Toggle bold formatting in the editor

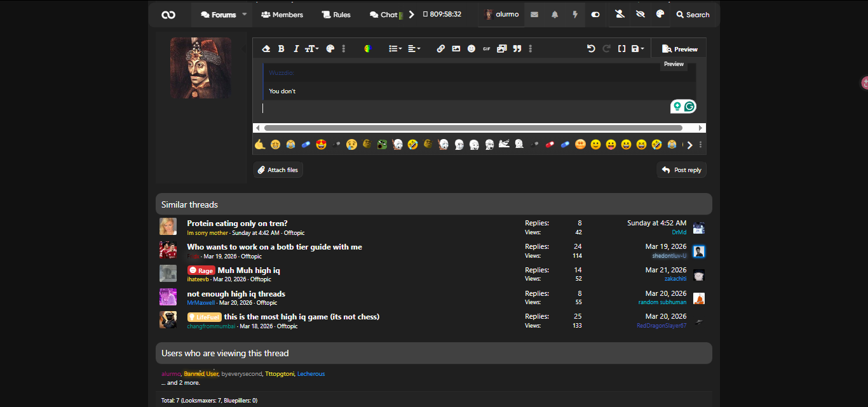point(281,49)
